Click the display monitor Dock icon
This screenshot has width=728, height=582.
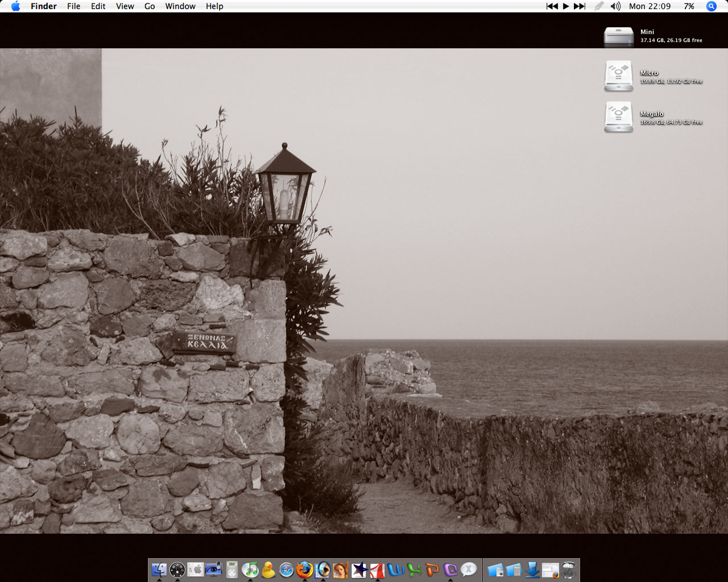point(214,569)
